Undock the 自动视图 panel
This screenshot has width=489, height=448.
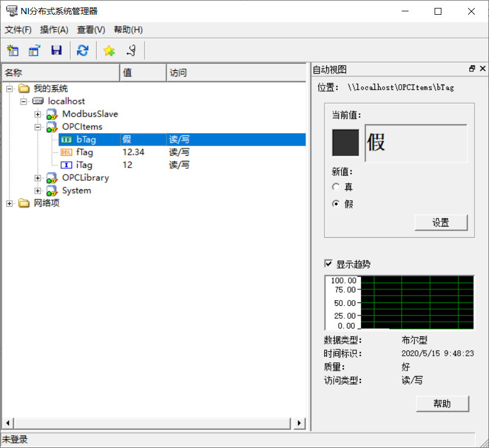472,69
